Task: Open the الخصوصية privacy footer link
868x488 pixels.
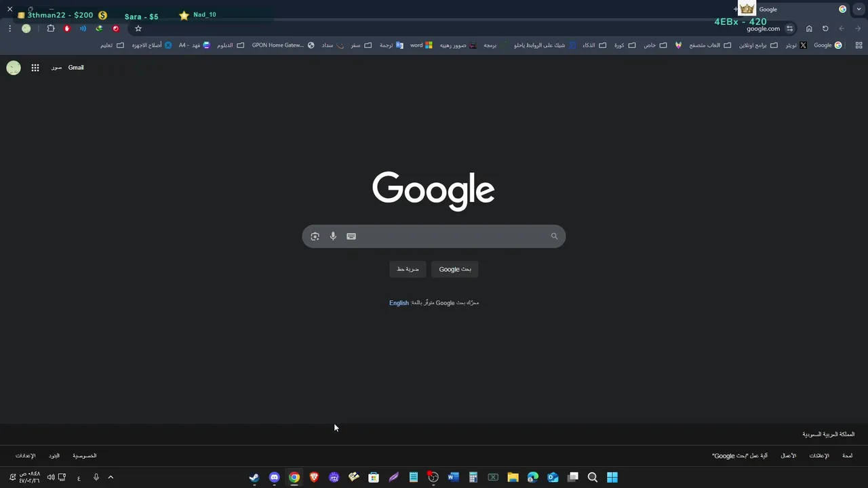Action: pos(85,456)
